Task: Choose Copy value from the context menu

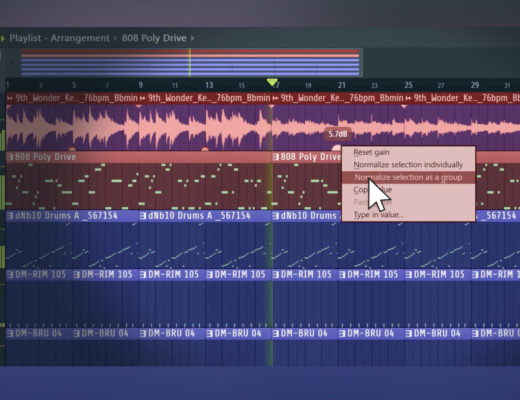Action: [x=372, y=190]
